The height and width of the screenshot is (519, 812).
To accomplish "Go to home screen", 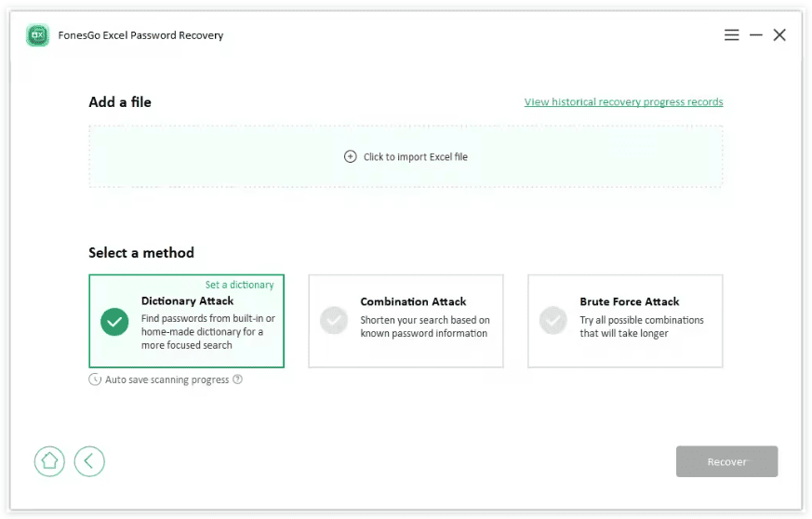I will coord(49,461).
